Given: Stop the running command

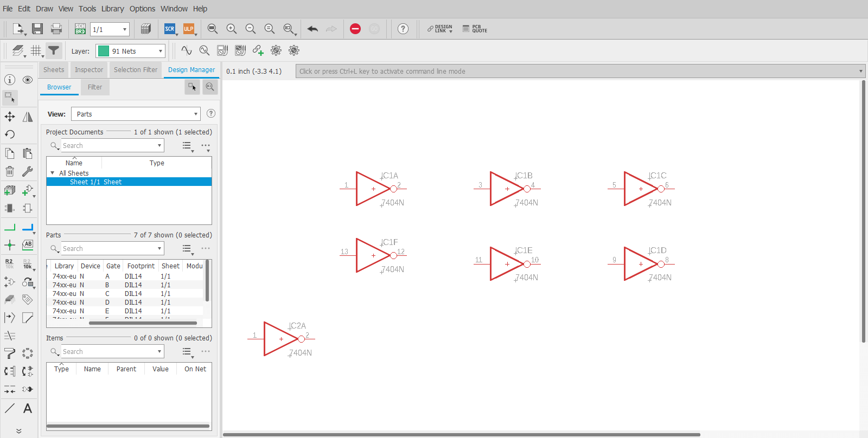Looking at the screenshot, I should (x=355, y=29).
